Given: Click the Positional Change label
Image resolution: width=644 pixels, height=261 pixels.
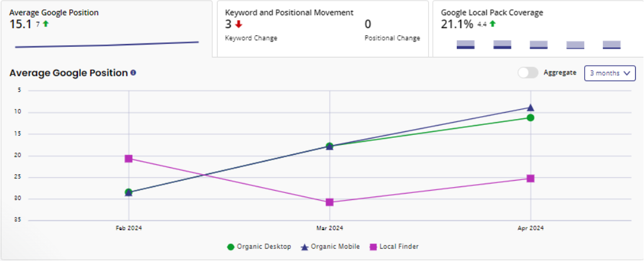Looking at the screenshot, I should tap(392, 38).
